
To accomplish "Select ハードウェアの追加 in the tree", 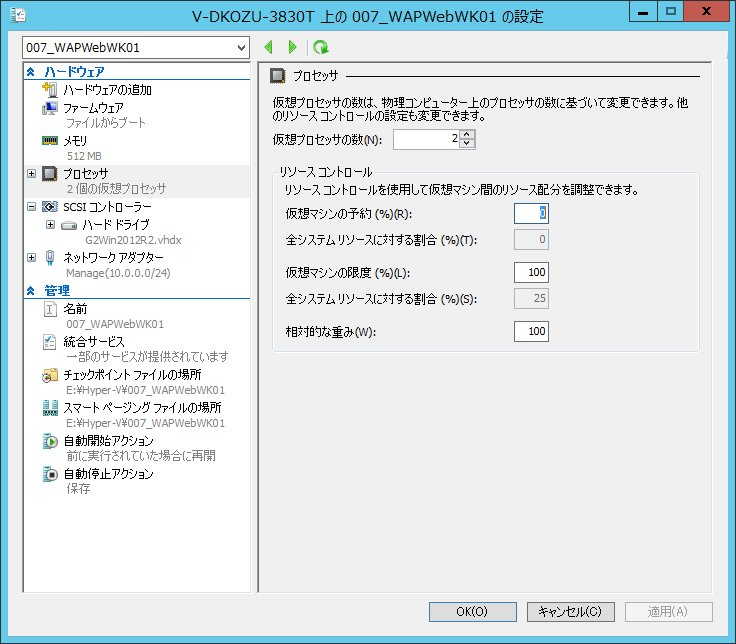I will (107, 90).
